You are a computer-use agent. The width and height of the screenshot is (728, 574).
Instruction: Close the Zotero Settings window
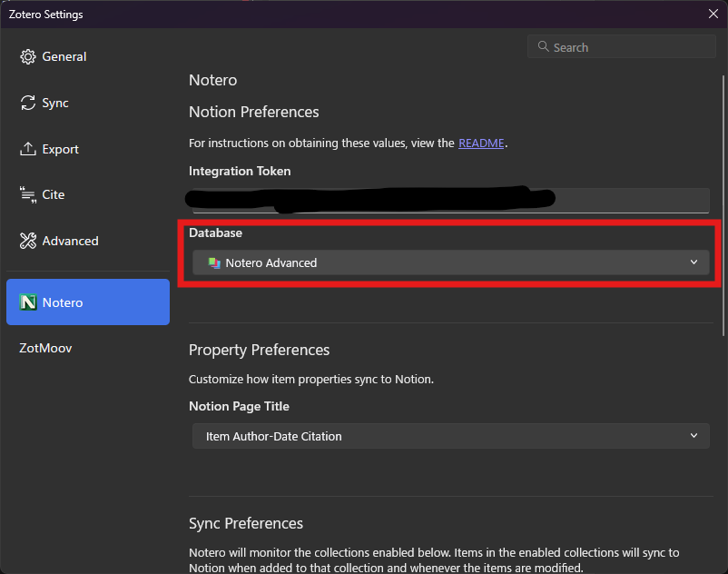[713, 14]
